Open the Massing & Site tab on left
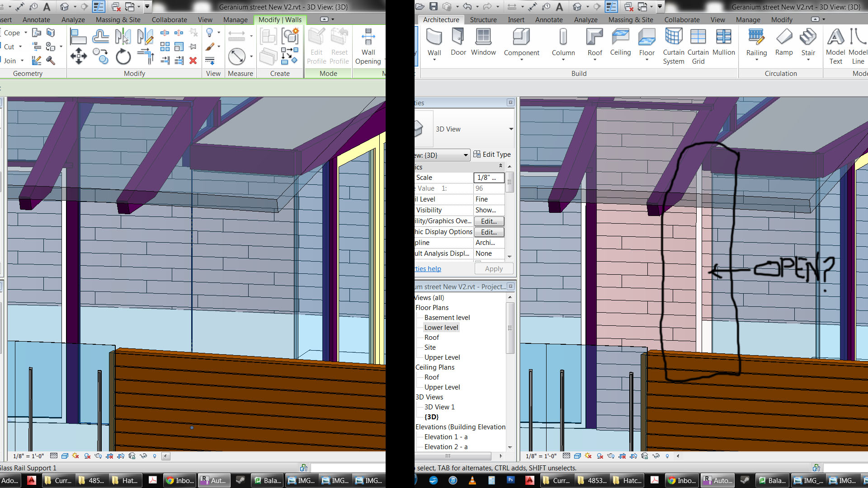The image size is (868, 488). pyautogui.click(x=118, y=19)
